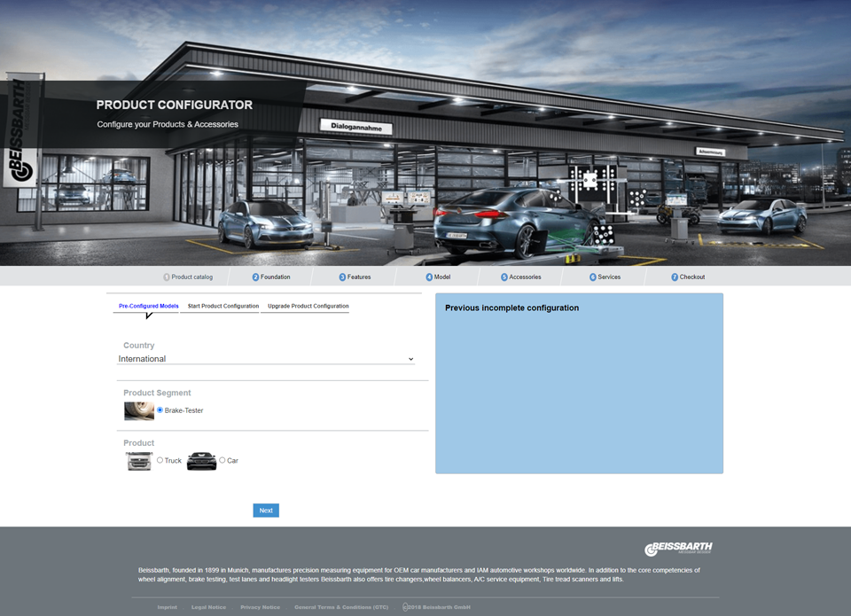Click 'Configure your Products & Accessories' subtitle
The height and width of the screenshot is (616, 851).
click(x=168, y=124)
